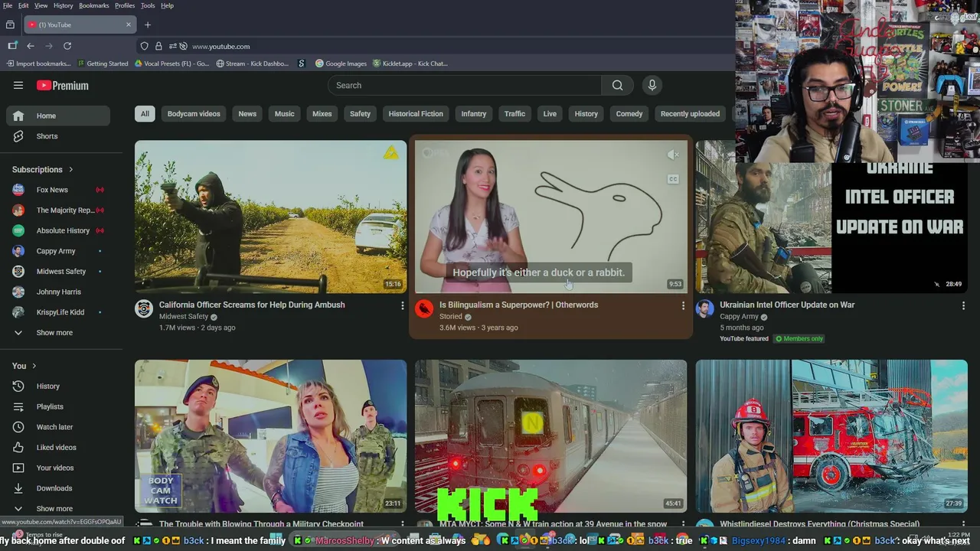This screenshot has width=980, height=551.
Task: Click the browser address bar URL
Action: tap(220, 46)
